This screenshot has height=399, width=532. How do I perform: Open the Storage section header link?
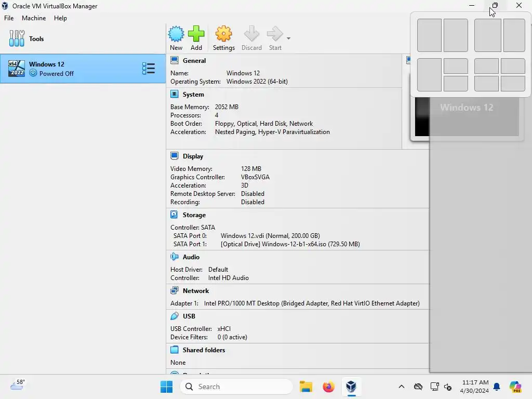pos(194,215)
